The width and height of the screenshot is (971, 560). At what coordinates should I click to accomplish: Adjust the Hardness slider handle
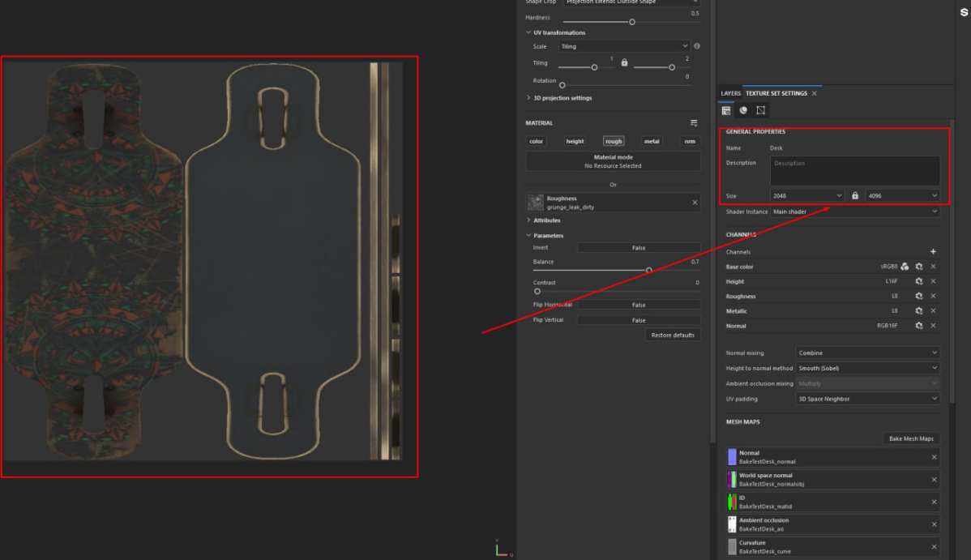(631, 23)
